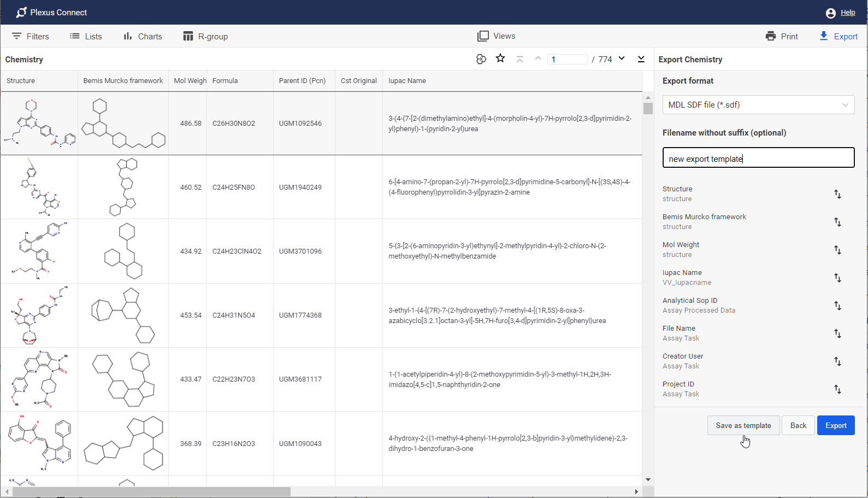This screenshot has width=868, height=498.
Task: Open the Filters panel
Action: coord(31,37)
